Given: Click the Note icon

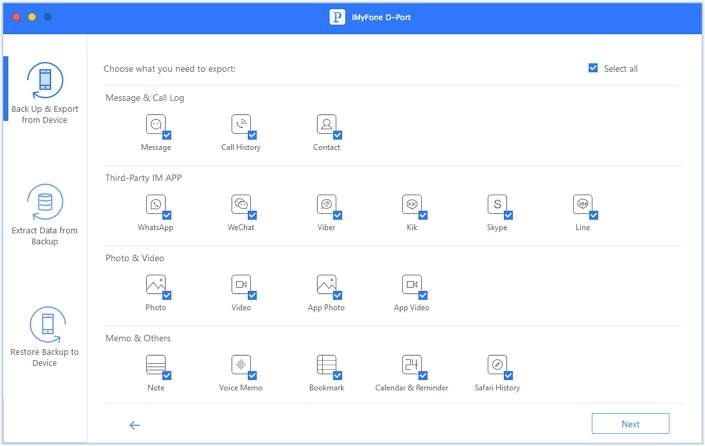Looking at the screenshot, I should pos(156,365).
